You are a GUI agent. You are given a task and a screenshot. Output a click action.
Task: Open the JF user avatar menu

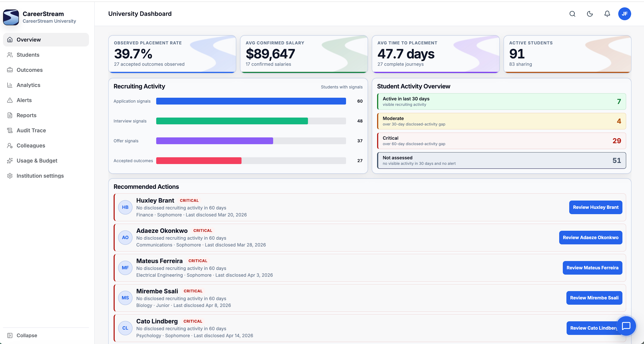624,14
